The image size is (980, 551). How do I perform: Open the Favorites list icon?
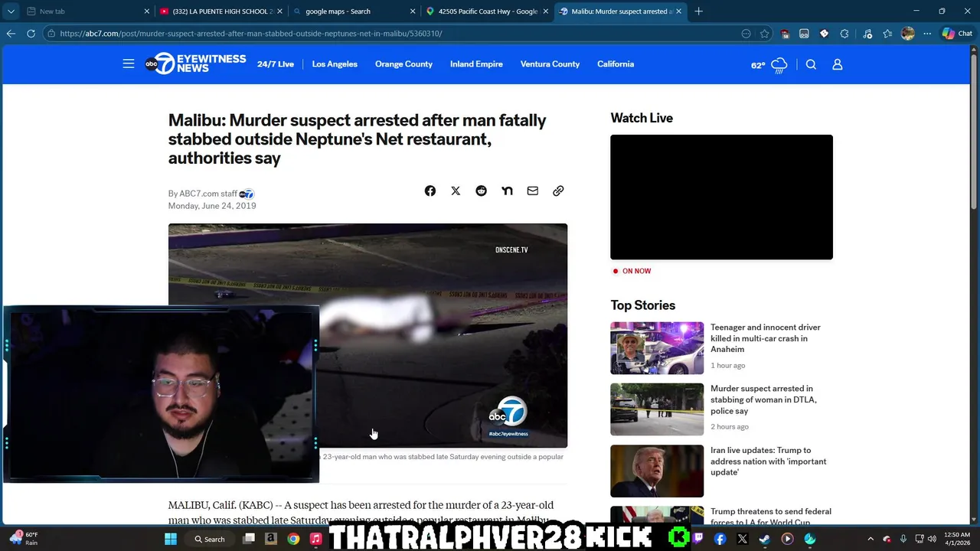tap(887, 34)
